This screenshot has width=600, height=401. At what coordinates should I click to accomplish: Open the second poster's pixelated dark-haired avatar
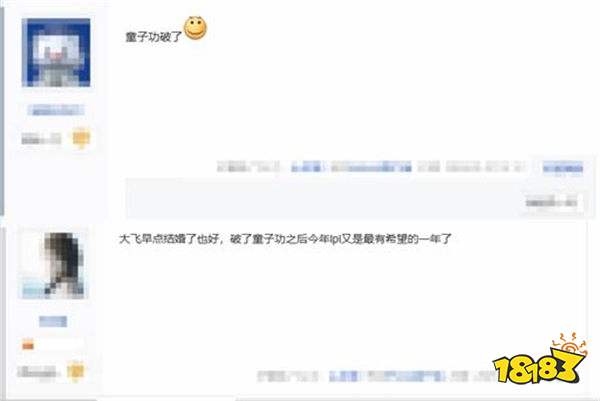tap(53, 264)
